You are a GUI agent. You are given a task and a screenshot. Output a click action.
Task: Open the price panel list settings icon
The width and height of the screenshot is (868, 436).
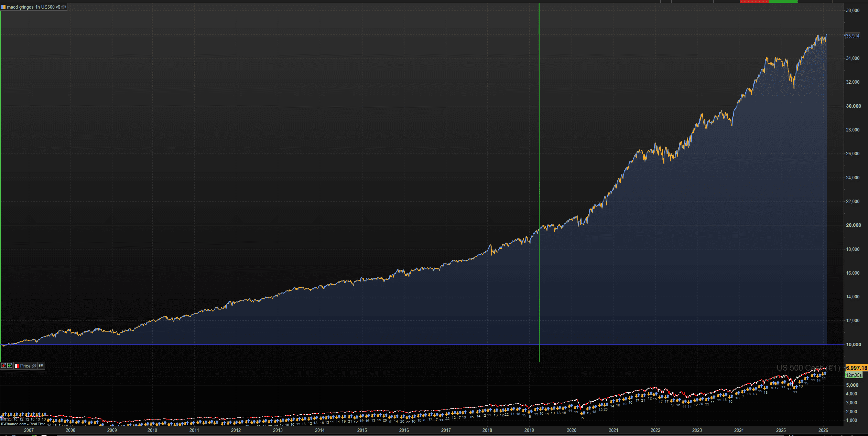pos(41,366)
